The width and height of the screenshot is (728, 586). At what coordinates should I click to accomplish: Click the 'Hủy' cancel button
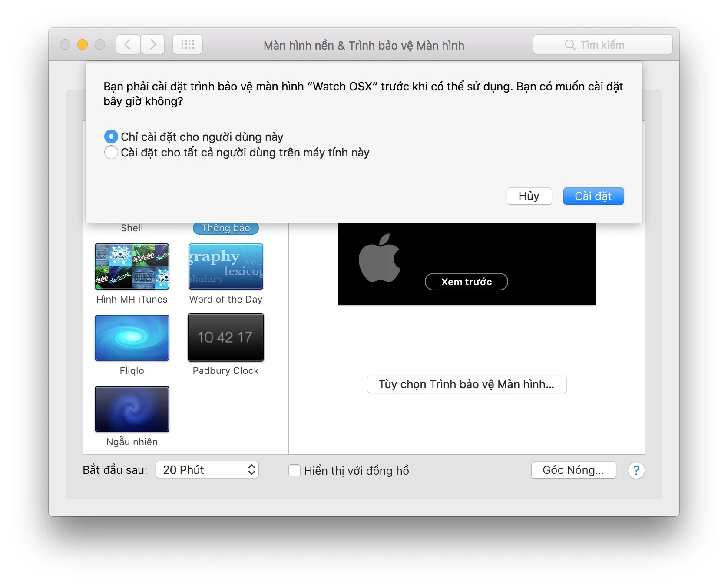point(529,196)
